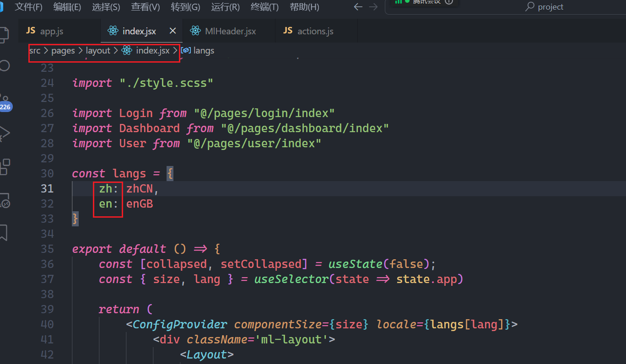Viewport: 626px width, 364px height.
Task: Expand the layout breadcrumb segment
Action: 98,51
